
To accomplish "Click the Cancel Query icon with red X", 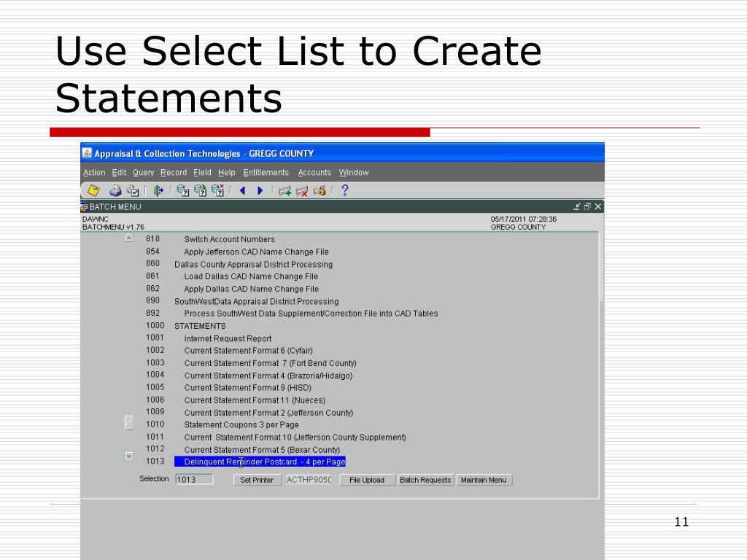I will (217, 190).
